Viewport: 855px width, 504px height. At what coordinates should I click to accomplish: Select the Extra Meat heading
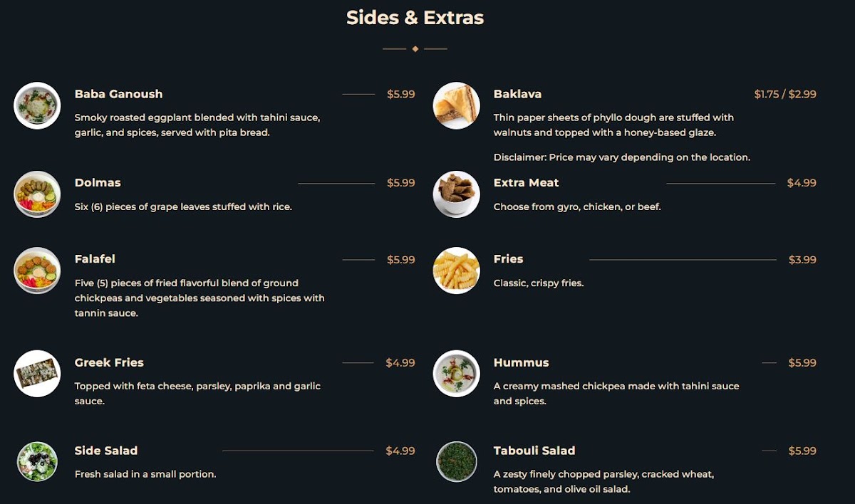pos(526,183)
